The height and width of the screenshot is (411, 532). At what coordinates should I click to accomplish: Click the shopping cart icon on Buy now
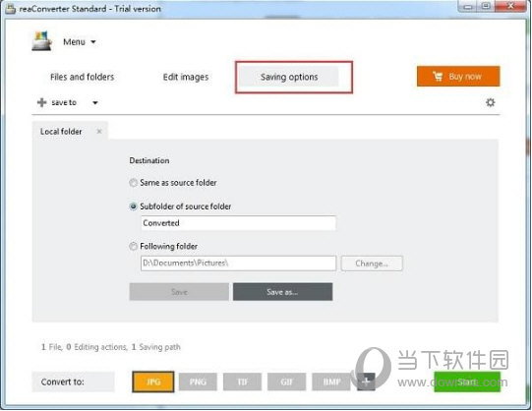(x=438, y=77)
